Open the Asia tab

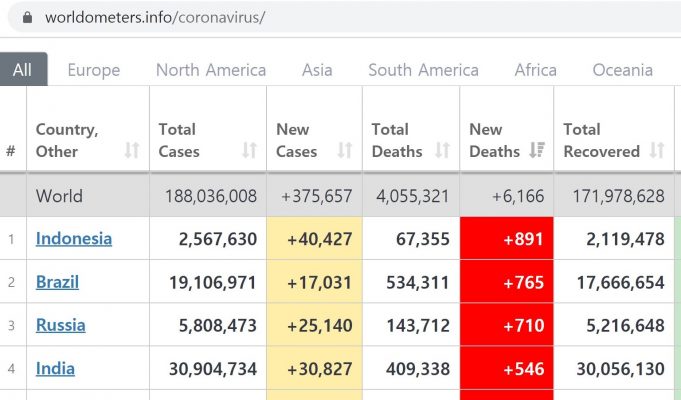[317, 70]
